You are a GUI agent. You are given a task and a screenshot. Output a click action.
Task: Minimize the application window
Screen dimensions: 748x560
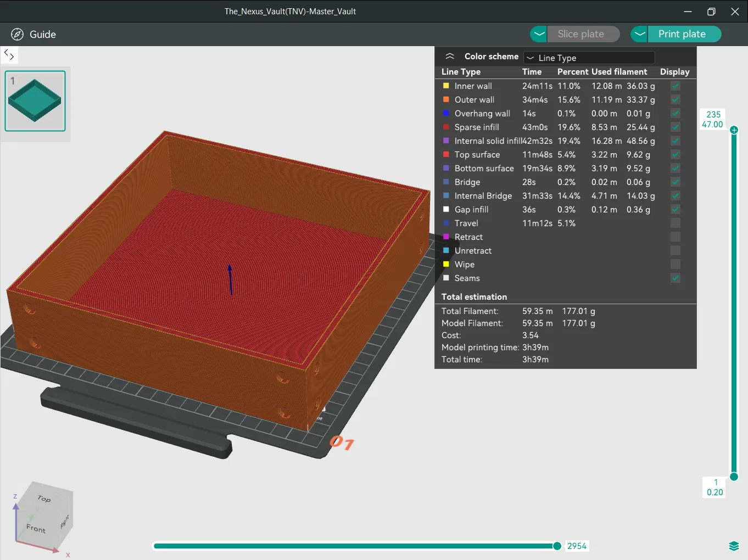coord(688,11)
